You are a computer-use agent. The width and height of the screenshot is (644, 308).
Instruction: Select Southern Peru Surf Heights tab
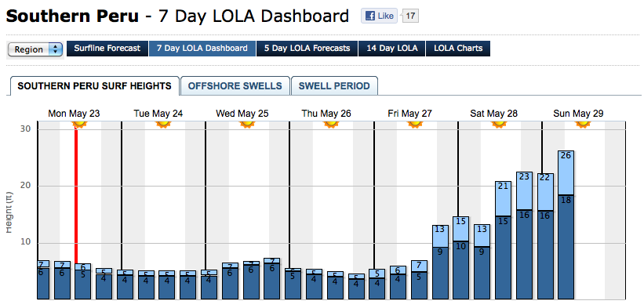pos(95,86)
